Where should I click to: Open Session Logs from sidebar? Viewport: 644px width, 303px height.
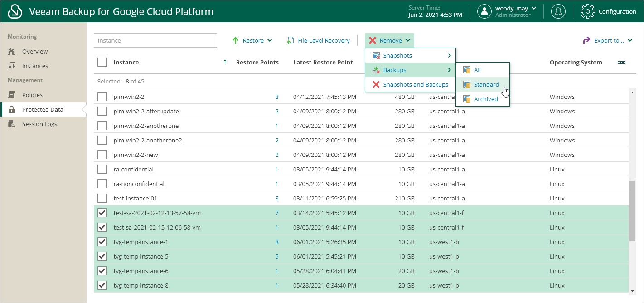(39, 124)
